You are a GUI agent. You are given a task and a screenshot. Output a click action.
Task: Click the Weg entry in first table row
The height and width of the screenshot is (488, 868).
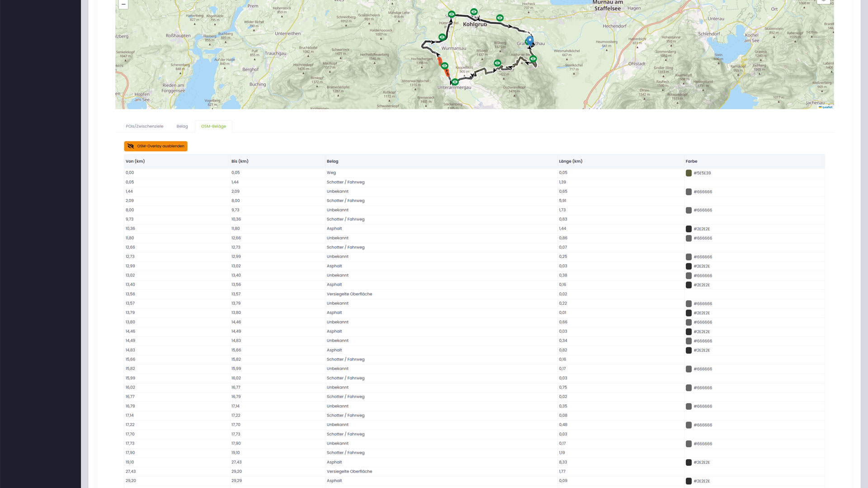(x=331, y=173)
